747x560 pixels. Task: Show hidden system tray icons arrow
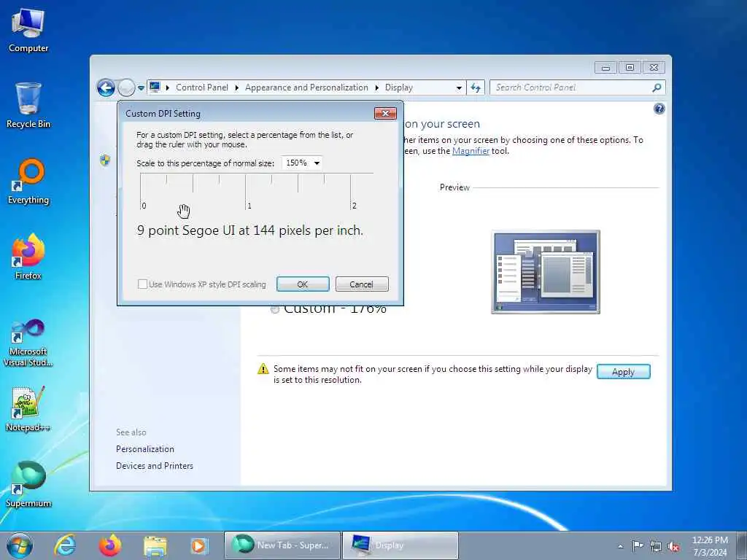pyautogui.click(x=620, y=547)
